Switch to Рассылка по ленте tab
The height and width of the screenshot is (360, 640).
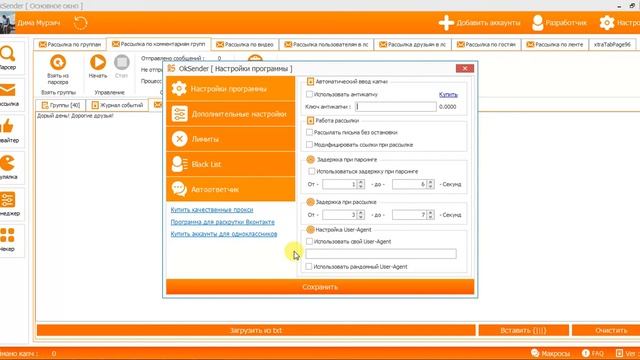[555, 44]
